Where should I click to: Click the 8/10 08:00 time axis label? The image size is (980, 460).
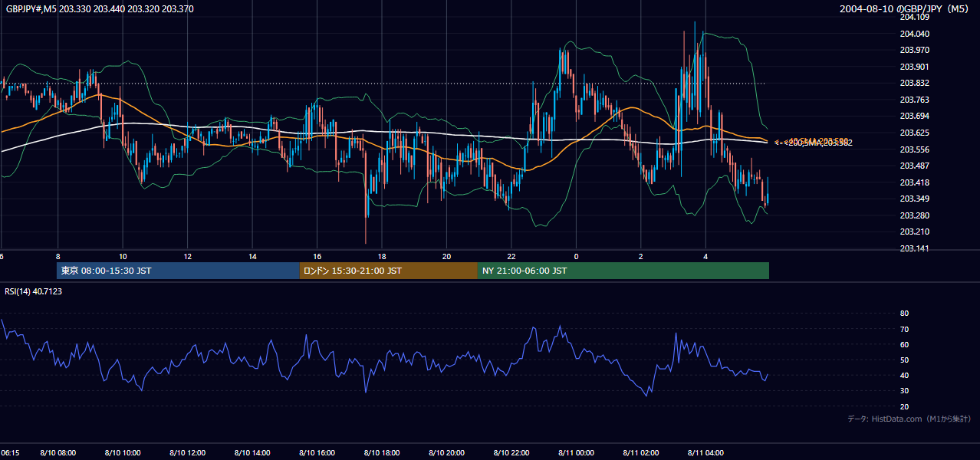58,453
